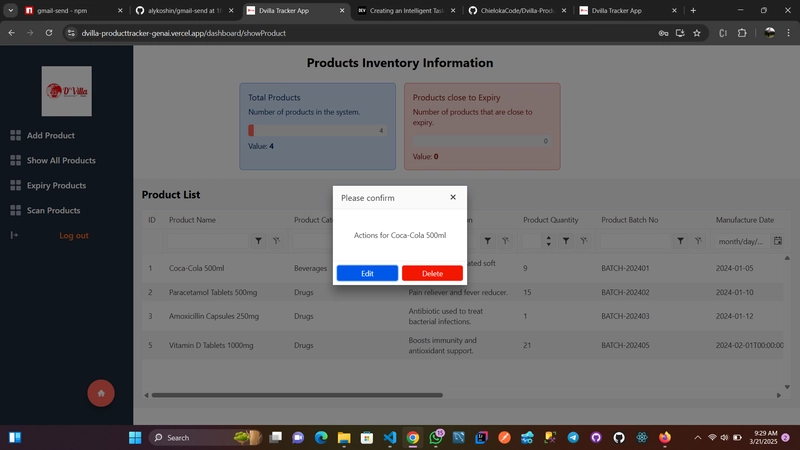Switch to ChielokaCode/Dvilla GitHub tab
Screen dimensions: 800x450
pos(517,10)
